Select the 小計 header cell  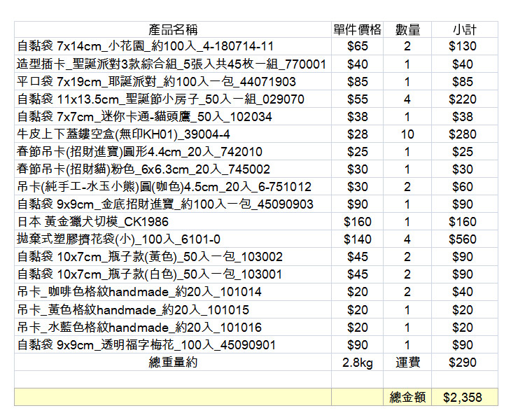click(x=464, y=29)
